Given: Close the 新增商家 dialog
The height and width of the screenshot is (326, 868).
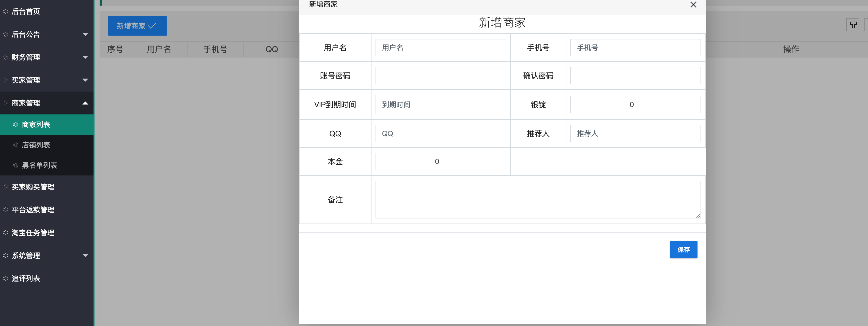Looking at the screenshot, I should point(693,5).
